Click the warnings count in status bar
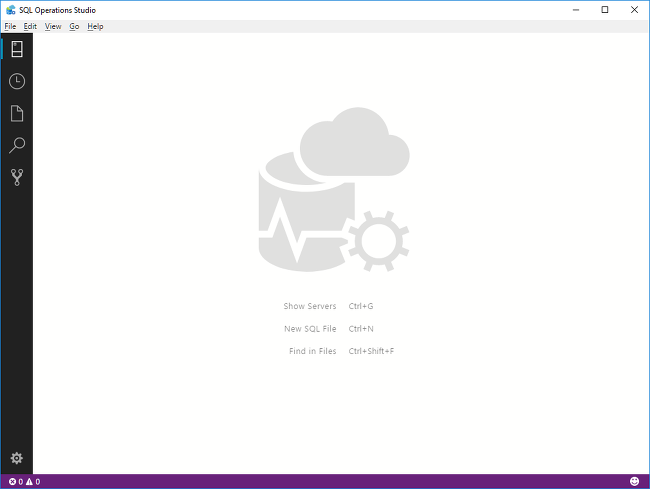The width and height of the screenshot is (650, 489). (x=33, y=482)
